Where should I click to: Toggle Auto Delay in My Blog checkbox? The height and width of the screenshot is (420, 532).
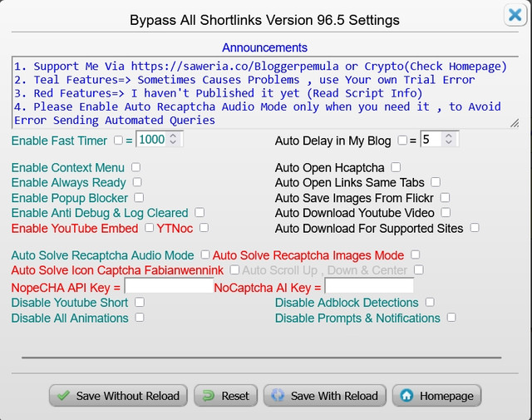pyautogui.click(x=402, y=141)
